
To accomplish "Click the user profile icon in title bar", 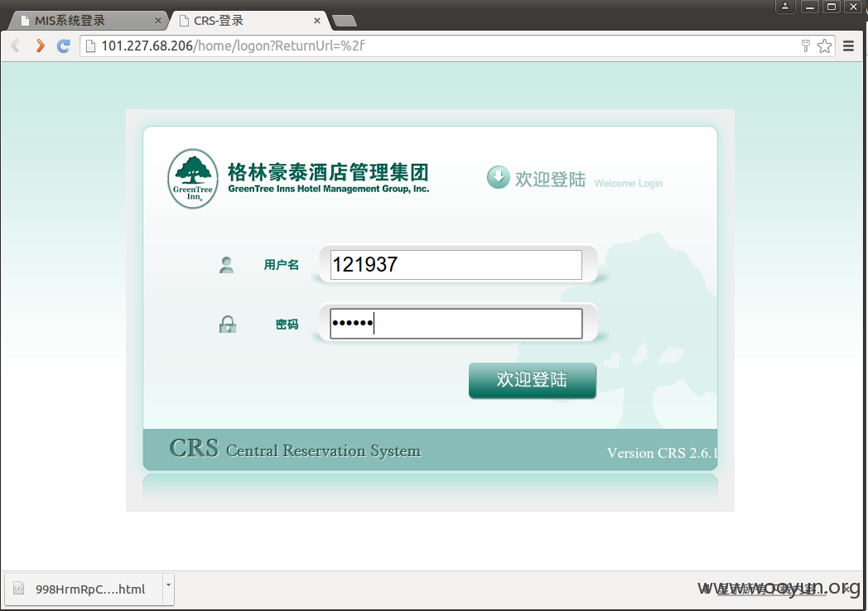I will 785,7.
